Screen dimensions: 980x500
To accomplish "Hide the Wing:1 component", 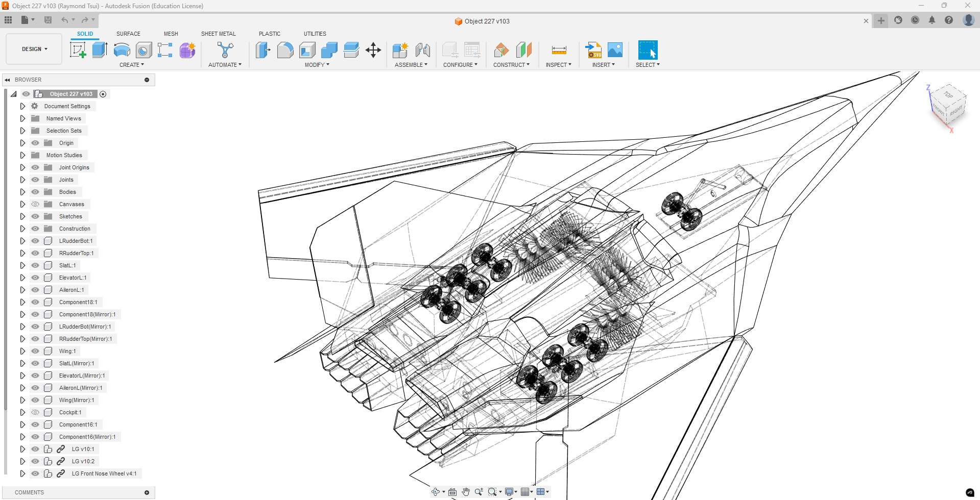I will click(35, 351).
